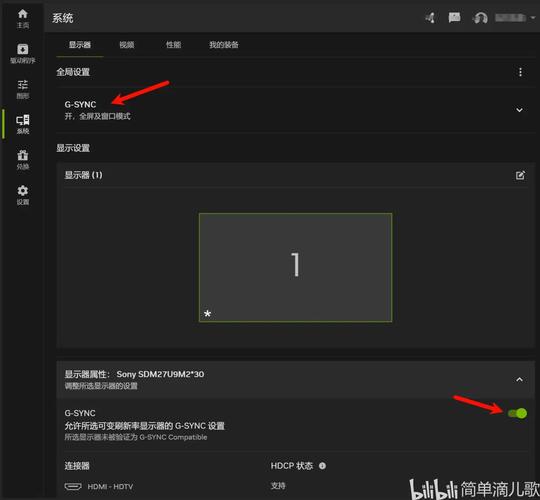Go to the 主页 home icon in sidebar
The image size is (540, 500).
23,18
